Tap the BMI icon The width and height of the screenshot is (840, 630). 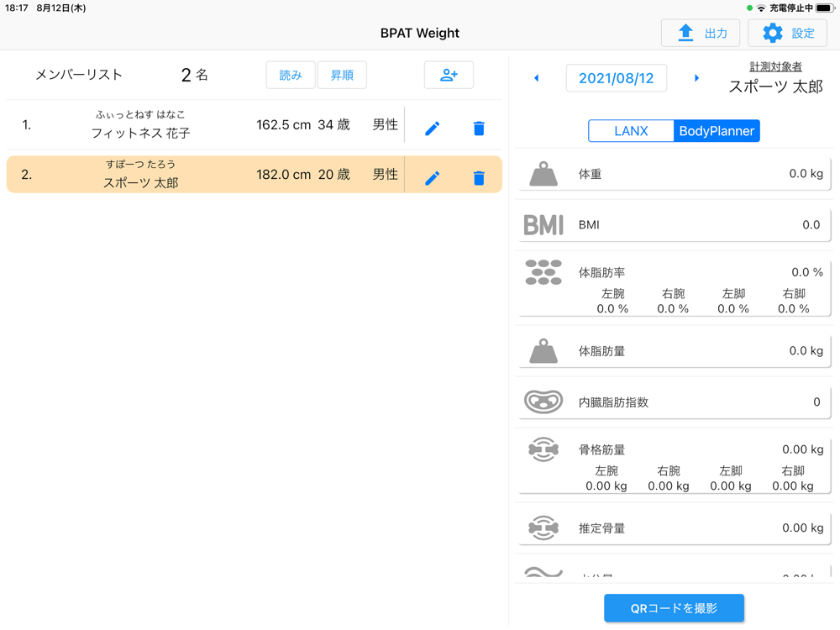click(x=543, y=225)
